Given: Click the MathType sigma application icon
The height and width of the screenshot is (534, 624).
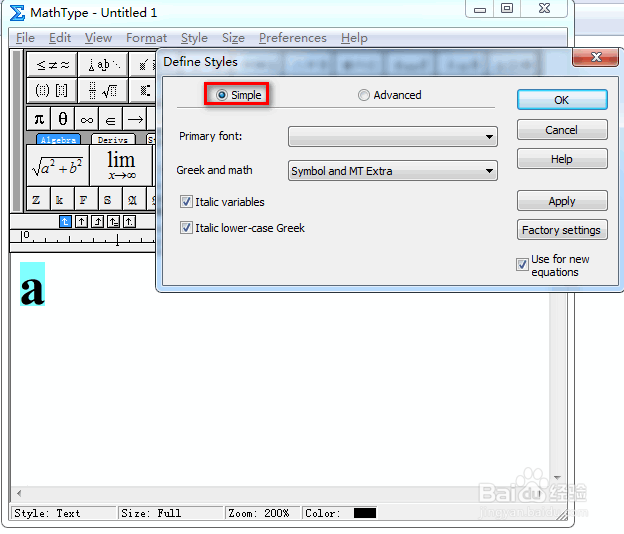Looking at the screenshot, I should (17, 13).
